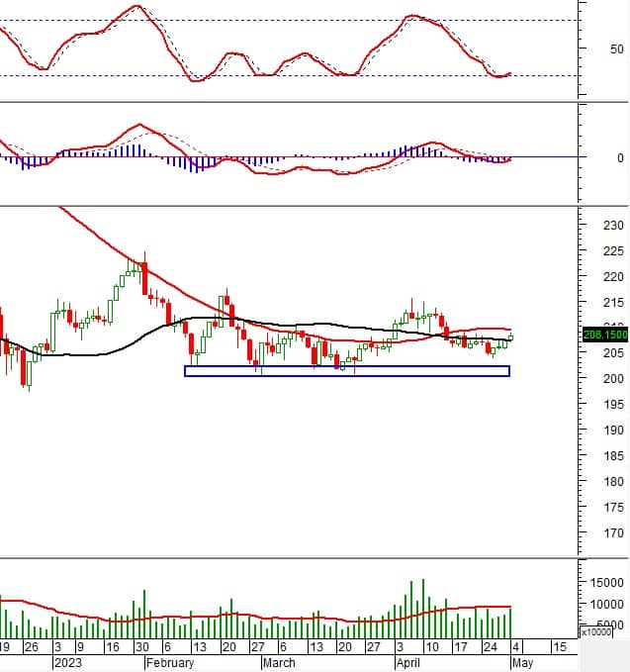Click the February month label
The image size is (630, 672).
tap(170, 663)
